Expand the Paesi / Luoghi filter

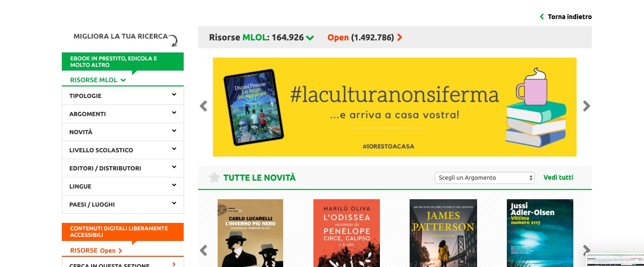coord(123,204)
